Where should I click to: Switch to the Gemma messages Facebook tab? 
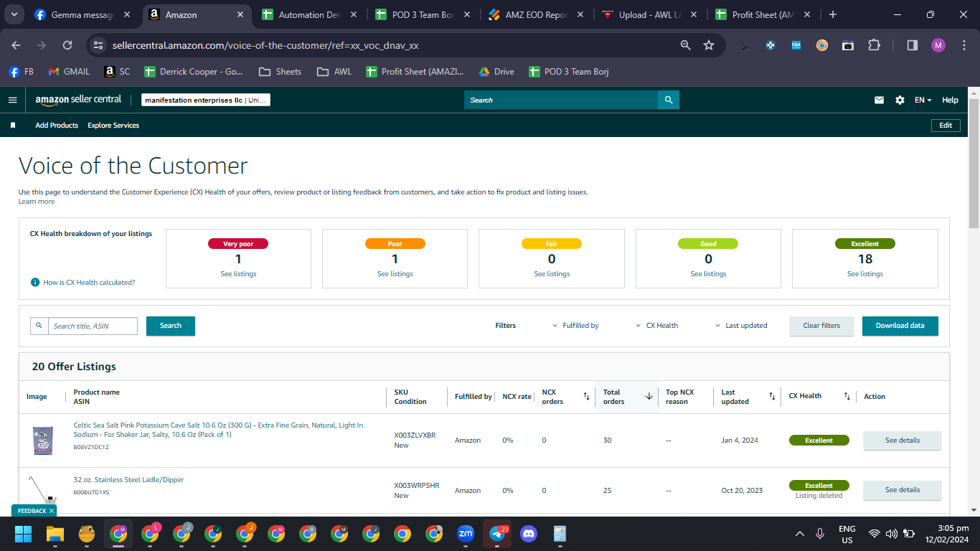(x=81, y=14)
